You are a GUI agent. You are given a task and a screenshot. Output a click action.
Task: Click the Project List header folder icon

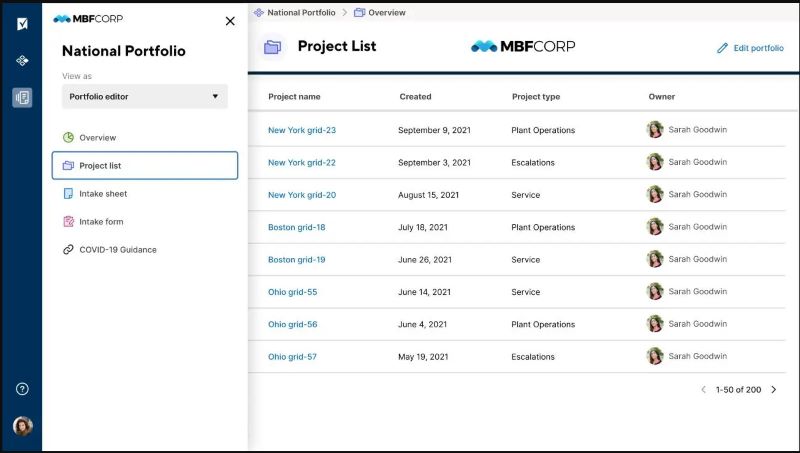coord(272,47)
